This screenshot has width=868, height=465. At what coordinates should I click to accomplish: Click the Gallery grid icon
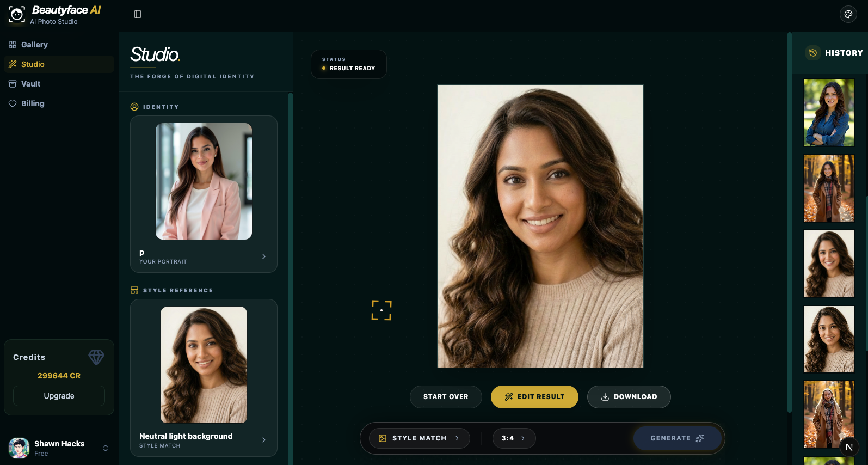pyautogui.click(x=13, y=45)
